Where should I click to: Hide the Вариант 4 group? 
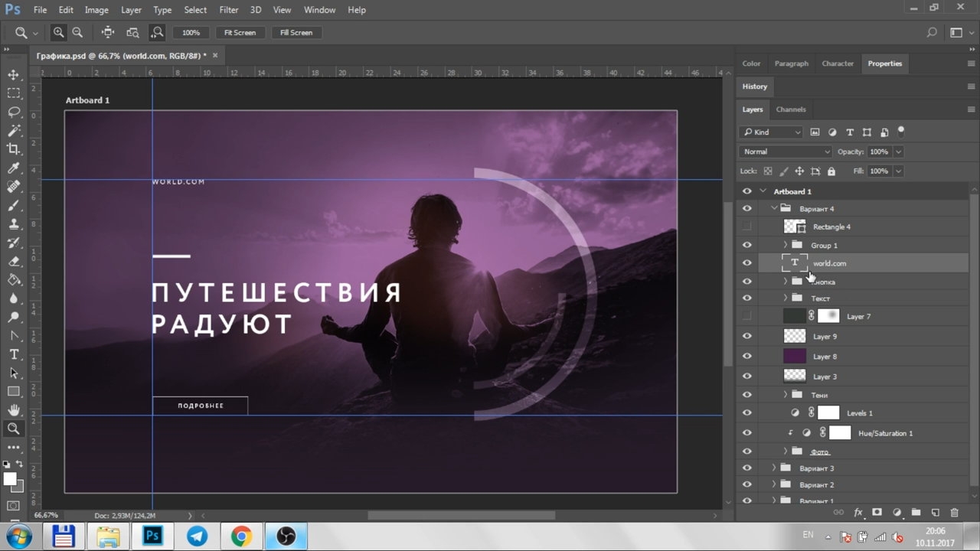[x=747, y=208]
